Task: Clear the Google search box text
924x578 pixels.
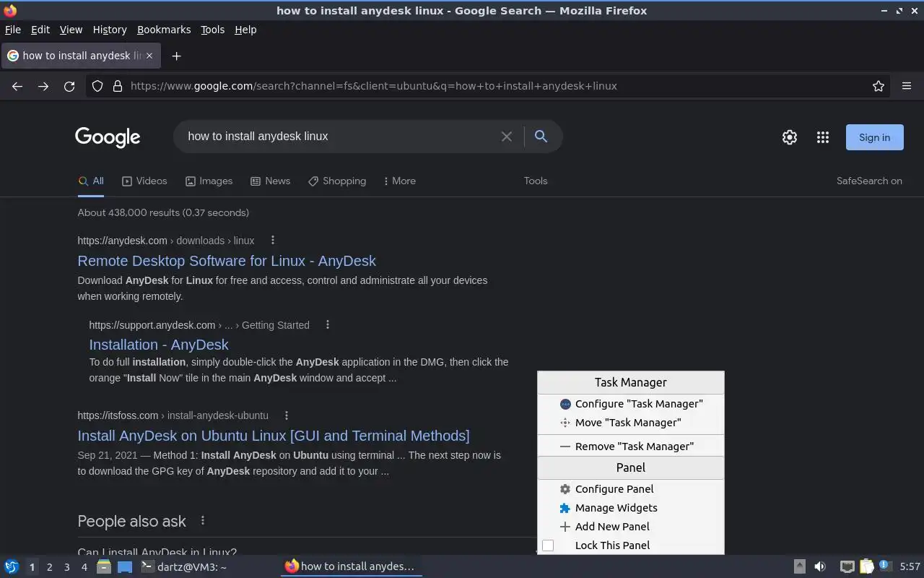Action: click(x=507, y=137)
